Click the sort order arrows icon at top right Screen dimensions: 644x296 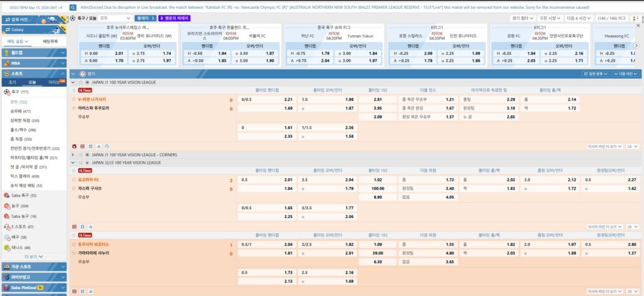(635, 19)
